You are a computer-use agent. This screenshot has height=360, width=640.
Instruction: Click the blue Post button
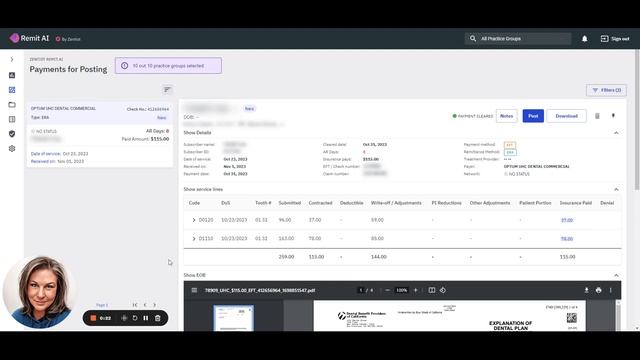pos(533,116)
